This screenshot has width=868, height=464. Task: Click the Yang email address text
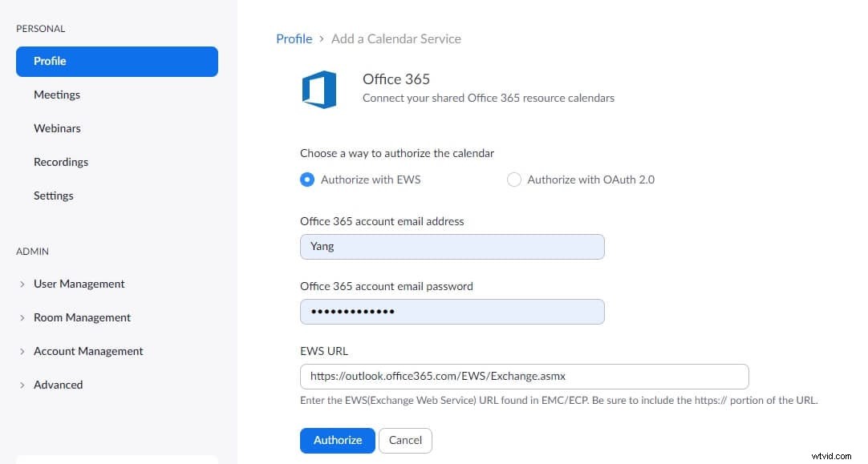(x=322, y=246)
